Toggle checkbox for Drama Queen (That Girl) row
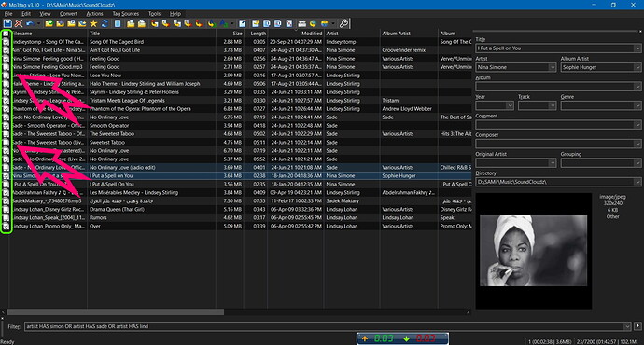The width and height of the screenshot is (644, 345). pos(7,209)
